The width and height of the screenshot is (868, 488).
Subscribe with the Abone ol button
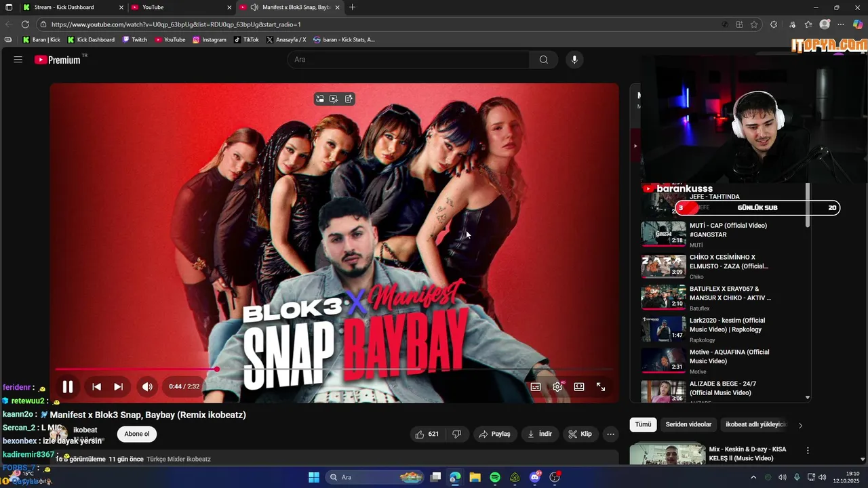[x=137, y=434]
